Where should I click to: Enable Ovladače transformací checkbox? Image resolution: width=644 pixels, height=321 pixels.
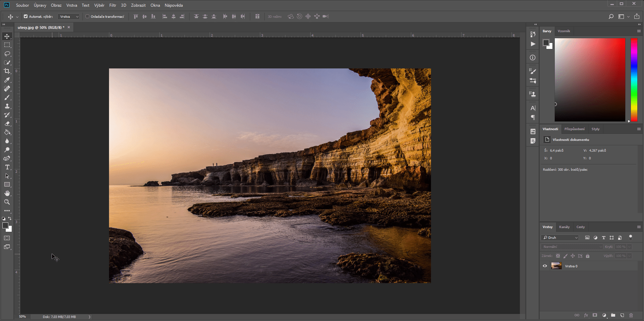(87, 16)
